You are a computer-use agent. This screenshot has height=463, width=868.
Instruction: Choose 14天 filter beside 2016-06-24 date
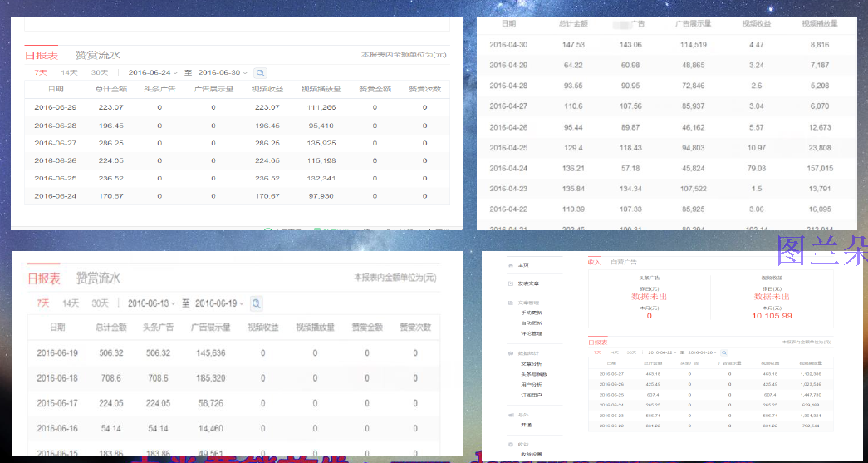click(x=69, y=72)
